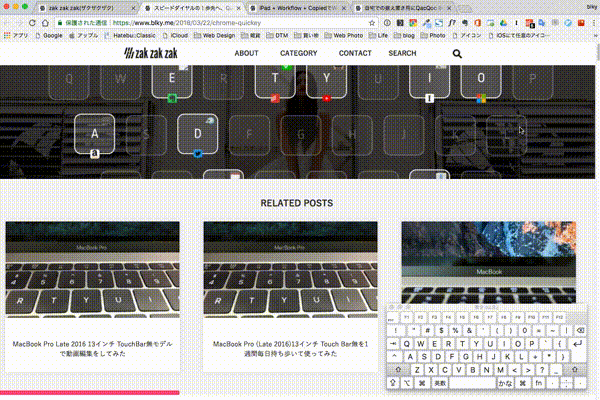Click the かな key on the keyboard viewer
The width and height of the screenshot is (600, 400).
coord(505,383)
